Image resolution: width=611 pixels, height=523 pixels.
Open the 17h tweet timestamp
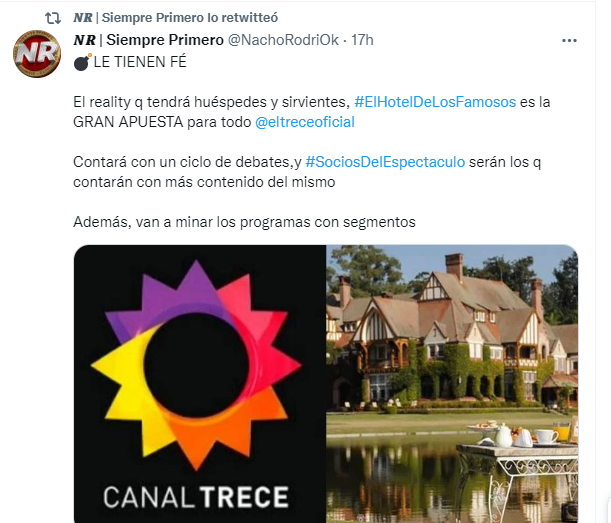pyautogui.click(x=362, y=40)
